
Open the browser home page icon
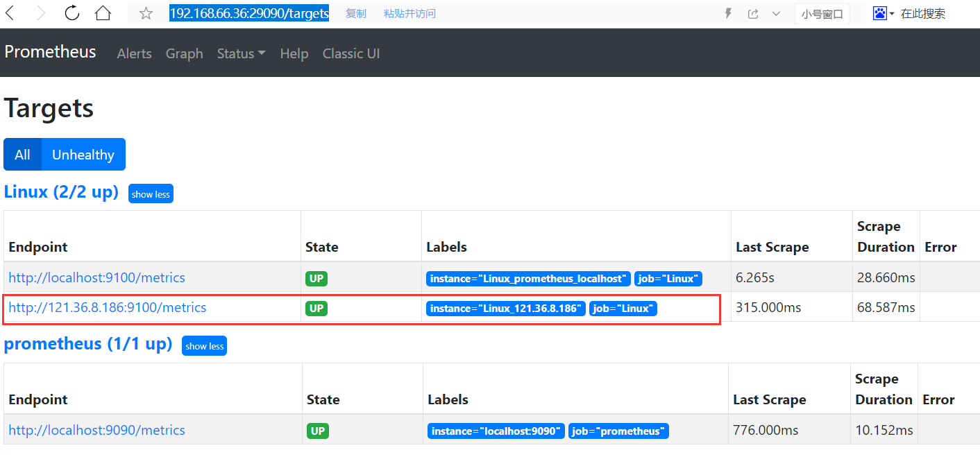point(103,13)
